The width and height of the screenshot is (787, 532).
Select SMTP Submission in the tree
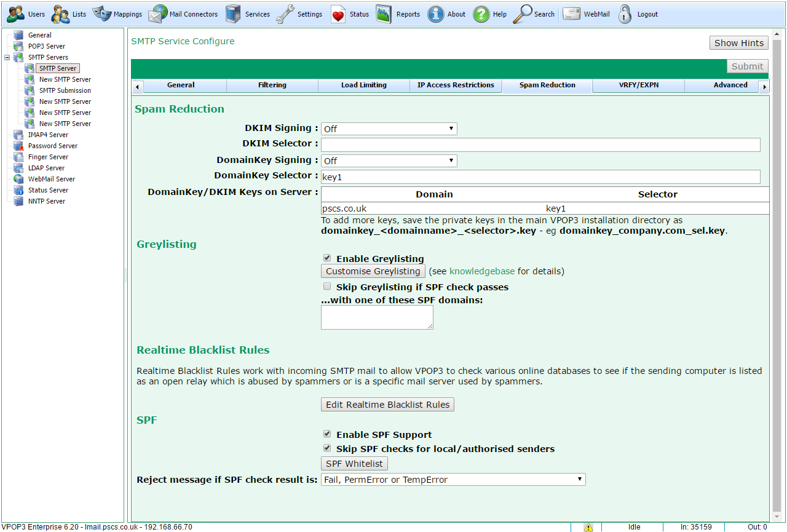(65, 90)
